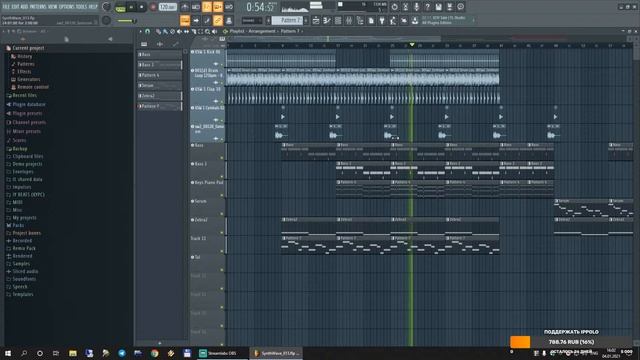Click the horizontal slider beside the lower knob
The width and height of the screenshot is (640, 360).
click(127, 21)
